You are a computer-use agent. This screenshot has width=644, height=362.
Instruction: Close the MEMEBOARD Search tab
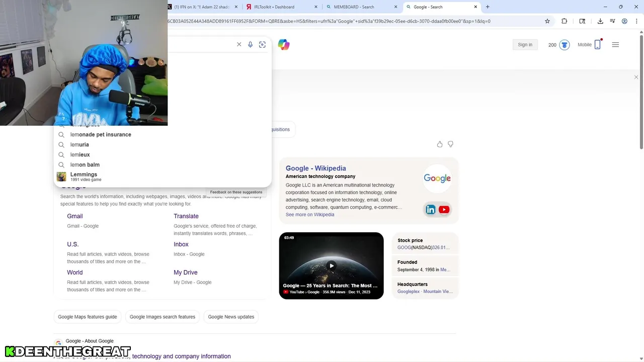point(395,7)
